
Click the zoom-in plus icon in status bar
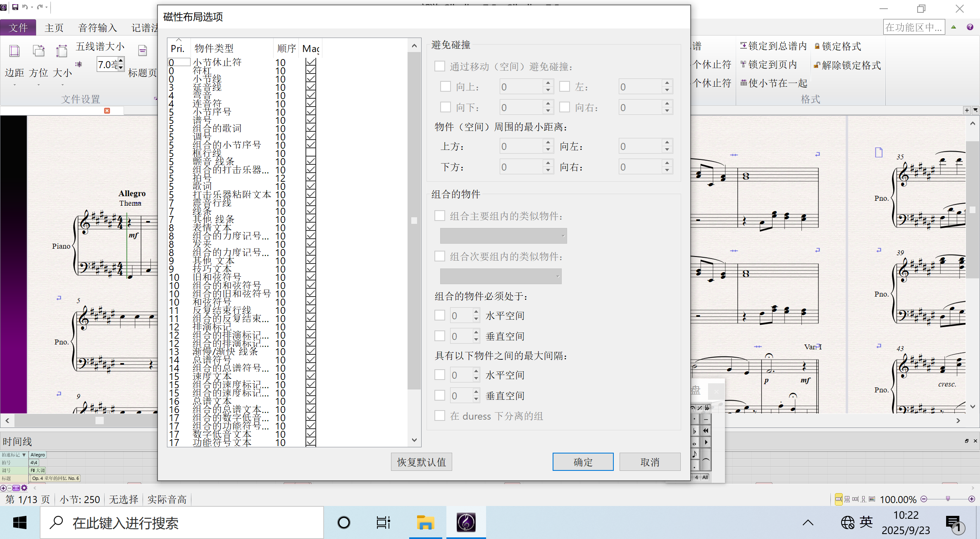click(x=971, y=499)
